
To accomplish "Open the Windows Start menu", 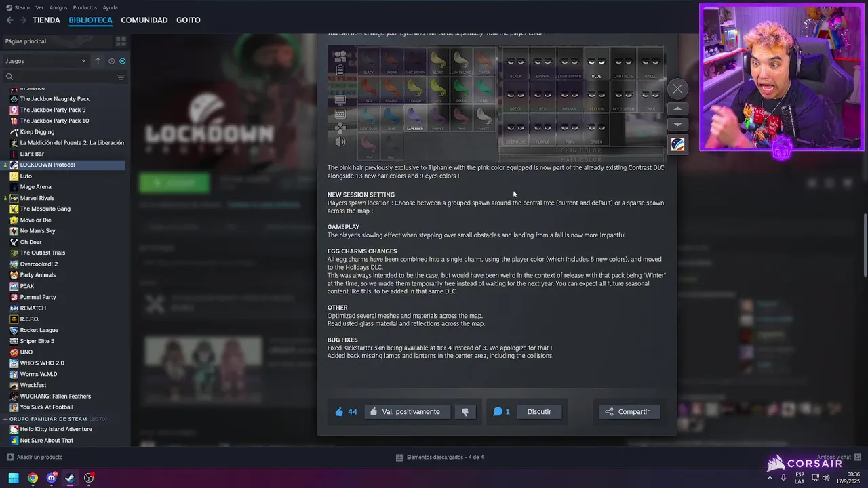I will tap(14, 479).
